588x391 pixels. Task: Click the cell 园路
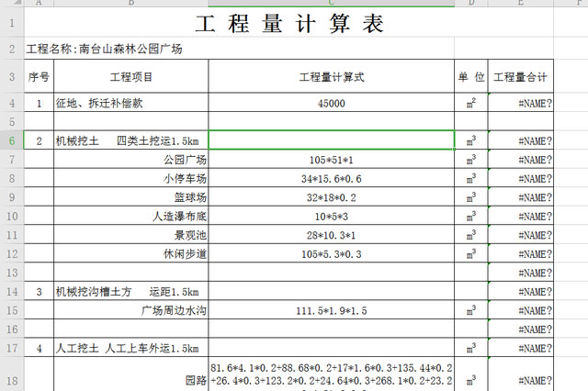pyautogui.click(x=130, y=374)
